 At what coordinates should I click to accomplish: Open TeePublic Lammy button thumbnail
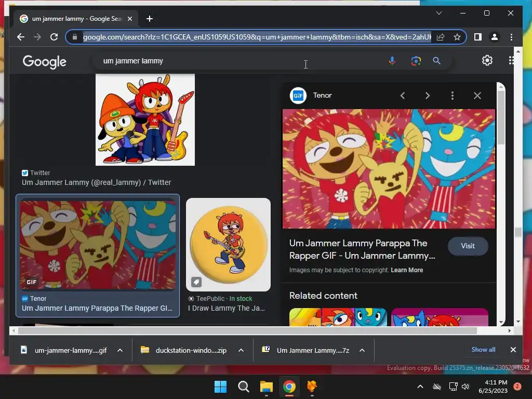pyautogui.click(x=229, y=245)
